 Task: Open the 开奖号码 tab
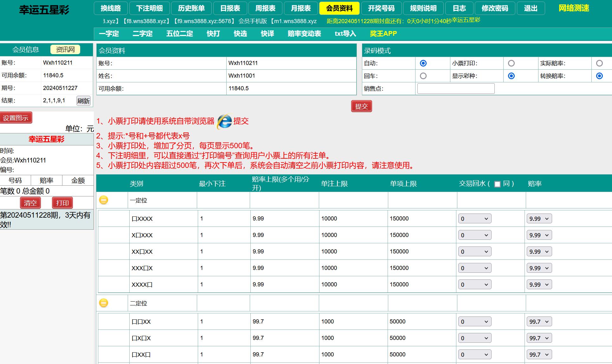pos(381,8)
